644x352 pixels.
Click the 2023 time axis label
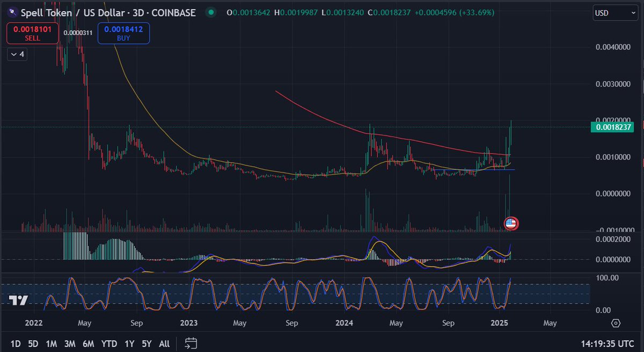[189, 323]
